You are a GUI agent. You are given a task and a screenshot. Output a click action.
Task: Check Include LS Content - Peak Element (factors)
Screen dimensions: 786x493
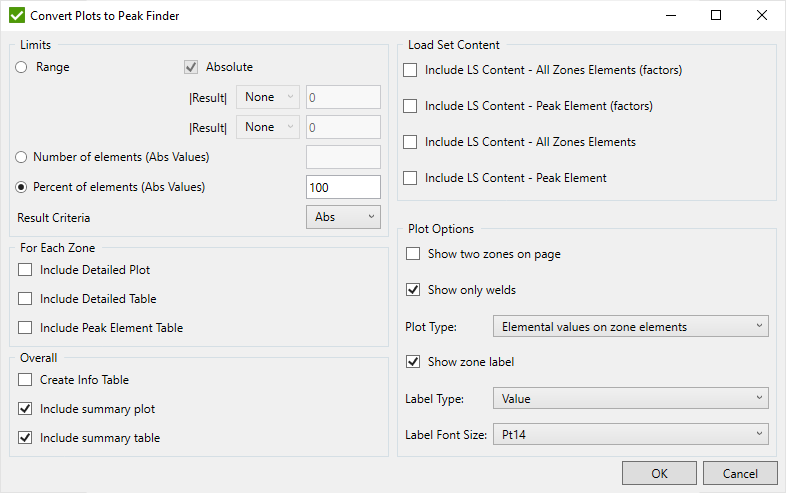[410, 106]
